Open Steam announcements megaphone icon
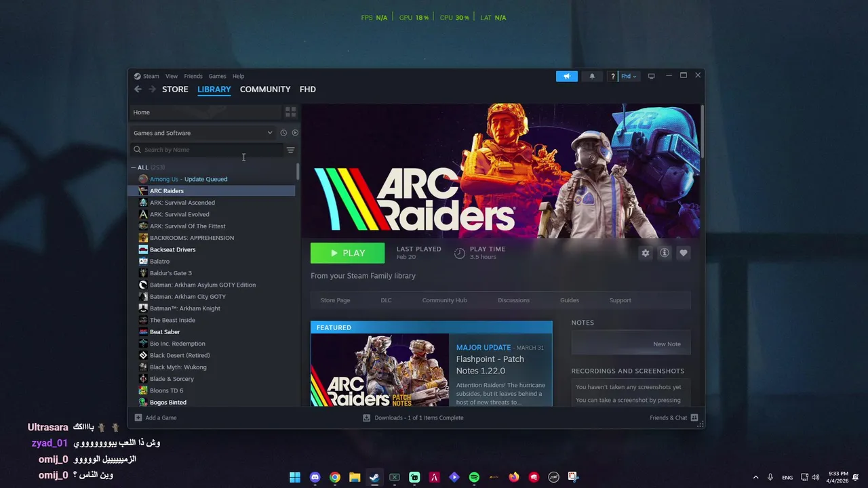868x488 pixels. pyautogui.click(x=567, y=77)
